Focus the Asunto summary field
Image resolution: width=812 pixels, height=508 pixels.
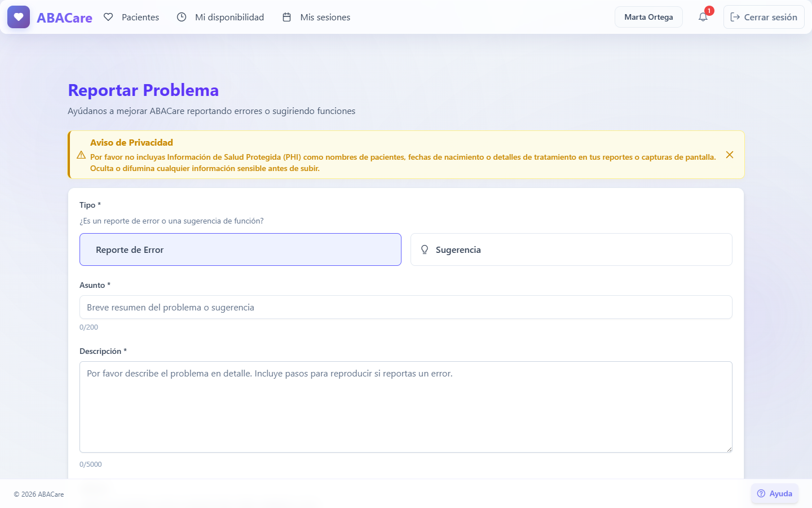(406, 307)
